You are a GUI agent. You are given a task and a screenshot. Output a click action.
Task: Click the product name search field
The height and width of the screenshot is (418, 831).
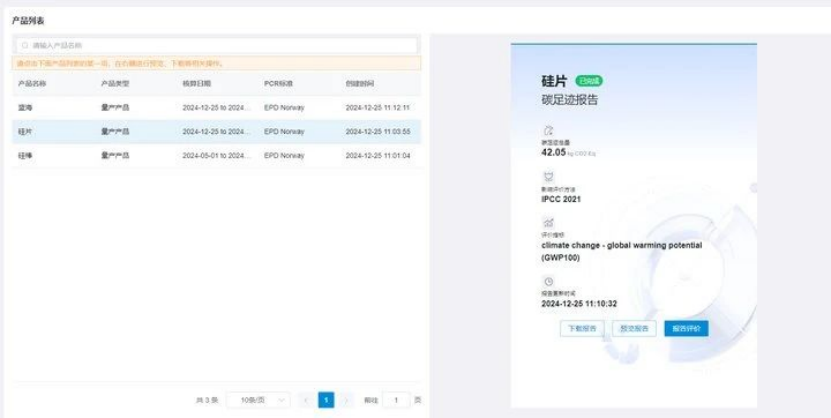(x=220, y=46)
